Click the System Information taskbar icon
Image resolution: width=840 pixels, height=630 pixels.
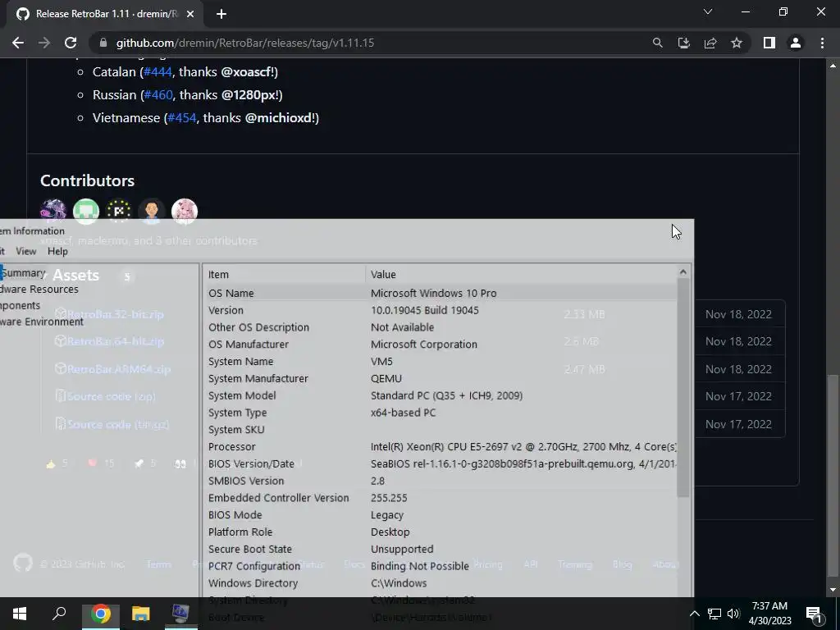pyautogui.click(x=180, y=614)
